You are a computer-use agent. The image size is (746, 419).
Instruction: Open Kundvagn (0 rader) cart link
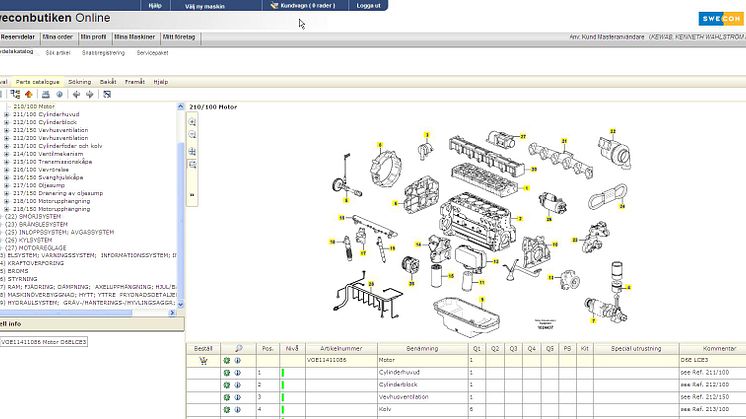tap(303, 6)
